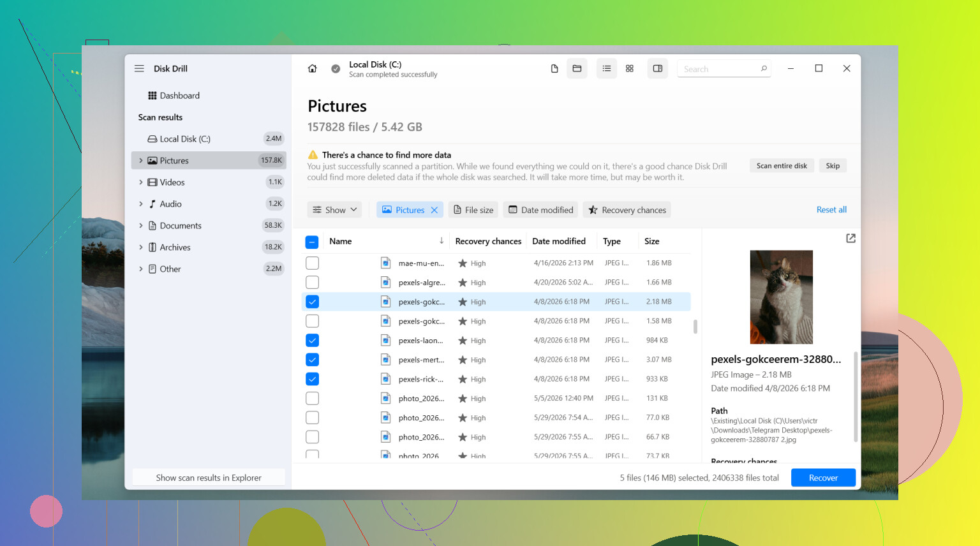Screen dimensions: 980x546
Task: Click the file icon for pexels-laon row
Action: coord(385,340)
